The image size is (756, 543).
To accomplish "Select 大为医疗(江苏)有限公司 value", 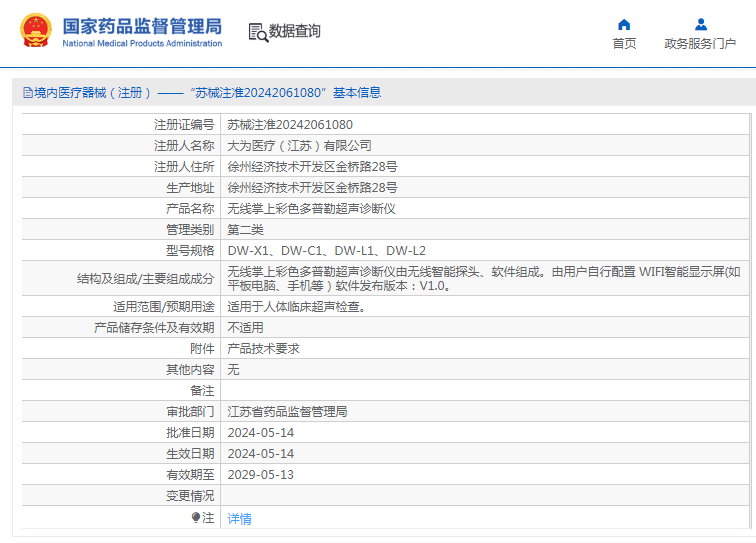I will (299, 146).
